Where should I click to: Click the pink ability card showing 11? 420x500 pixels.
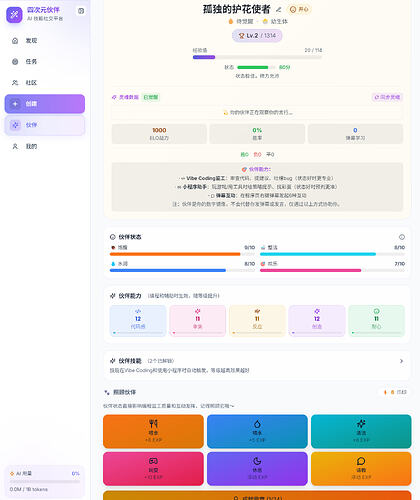coord(197,321)
